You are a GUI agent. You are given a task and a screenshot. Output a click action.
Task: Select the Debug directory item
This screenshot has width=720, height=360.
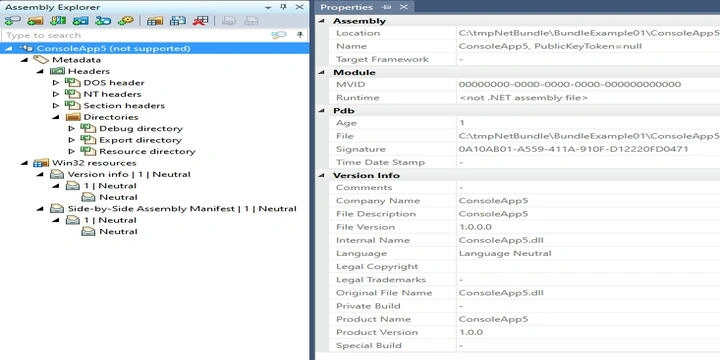[141, 129]
